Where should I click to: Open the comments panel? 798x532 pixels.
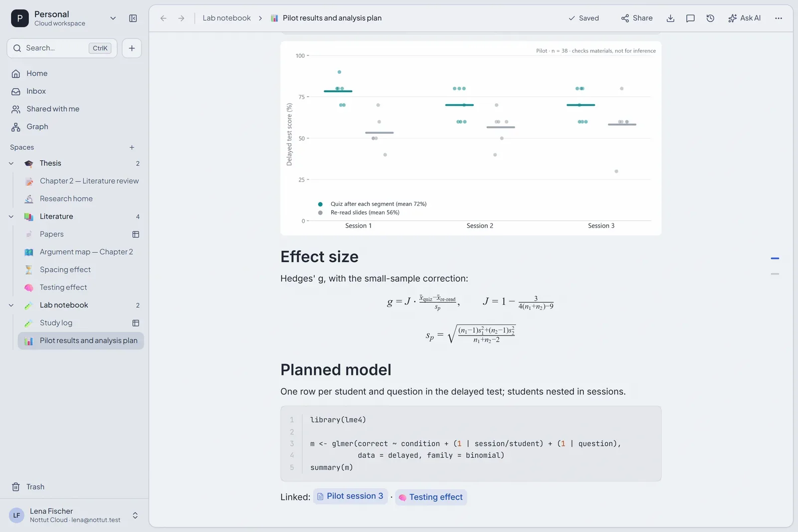click(691, 18)
